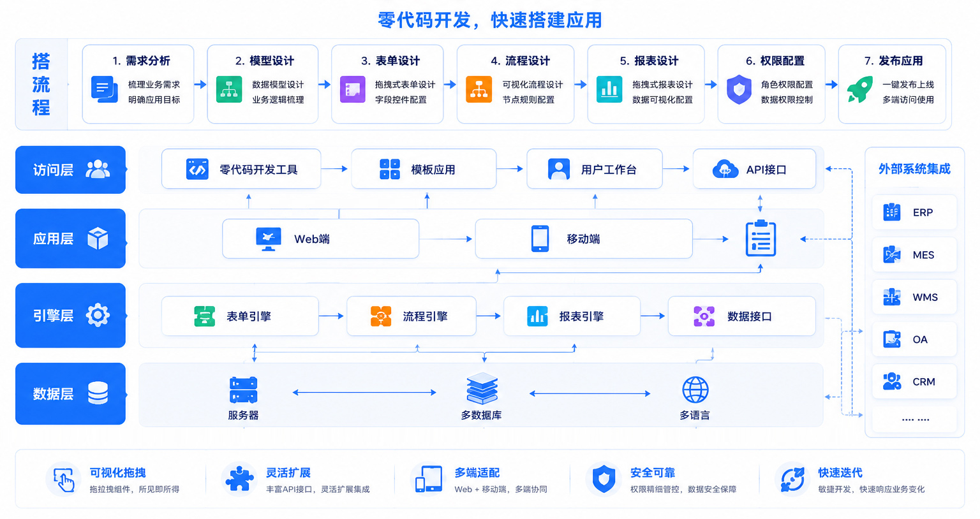Image resolution: width=980 pixels, height=519 pixels.
Task: Click the gear icon on 引擎层
Action: [98, 315]
